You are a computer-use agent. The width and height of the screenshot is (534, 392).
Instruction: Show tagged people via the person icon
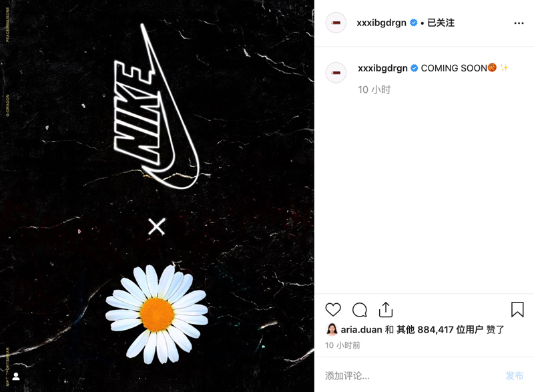(x=15, y=377)
